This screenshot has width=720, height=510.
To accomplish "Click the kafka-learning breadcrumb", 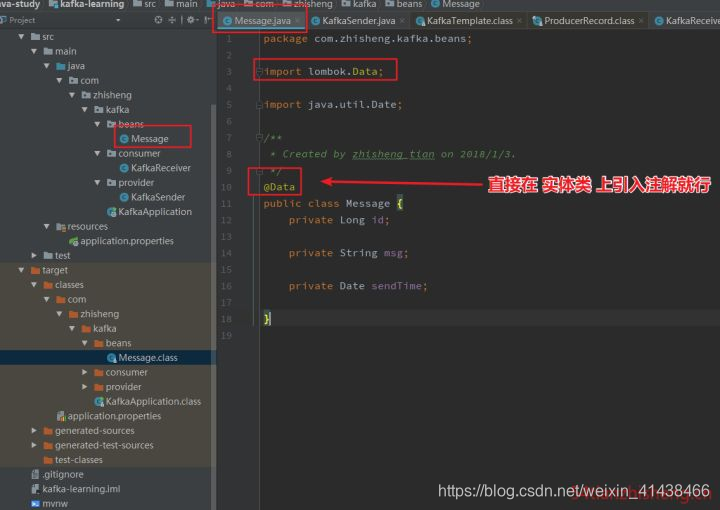I will pos(86,4).
